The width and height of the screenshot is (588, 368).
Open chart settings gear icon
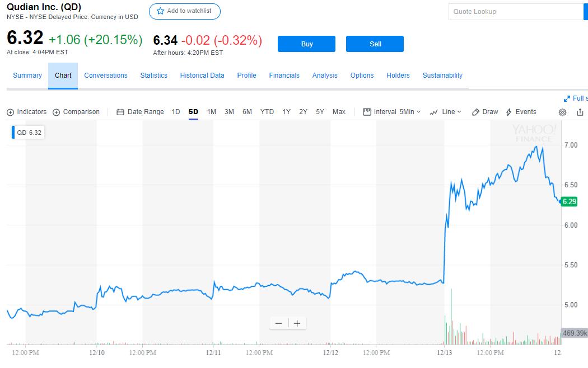(563, 112)
